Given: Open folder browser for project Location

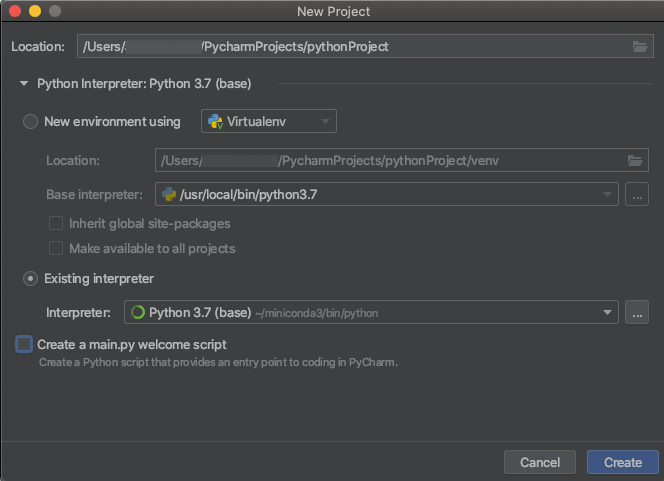Looking at the screenshot, I should (x=639, y=46).
